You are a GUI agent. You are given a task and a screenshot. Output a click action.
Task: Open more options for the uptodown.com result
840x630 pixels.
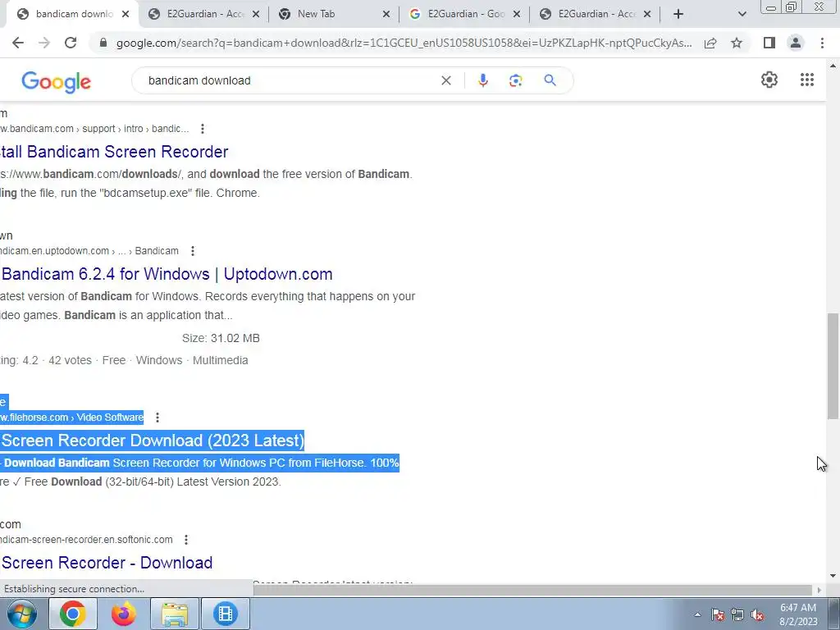click(x=192, y=251)
